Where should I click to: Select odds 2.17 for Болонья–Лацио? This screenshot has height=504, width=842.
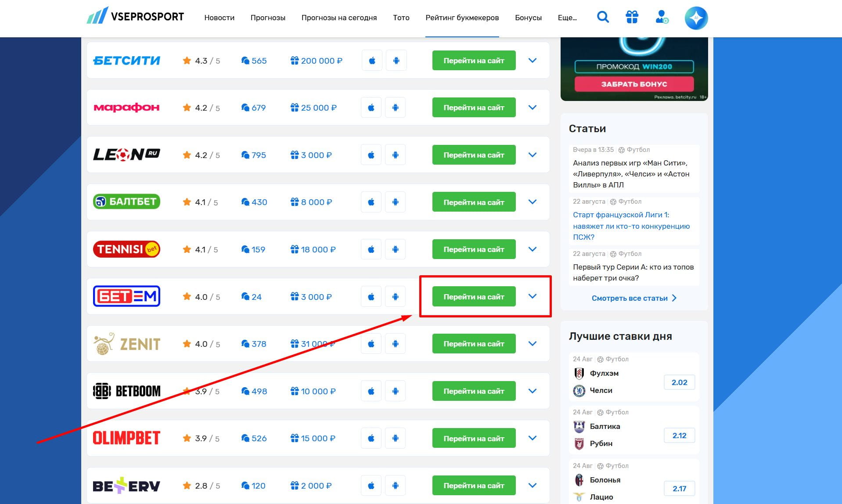(679, 489)
